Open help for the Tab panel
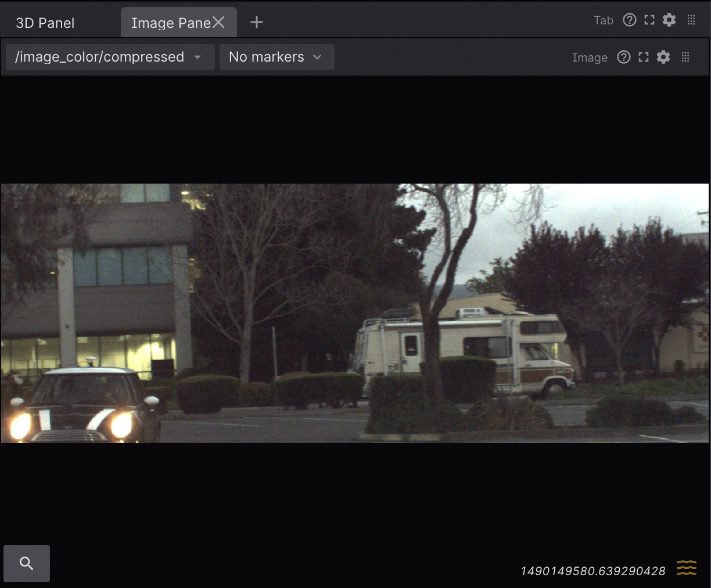711x588 pixels. coord(629,20)
